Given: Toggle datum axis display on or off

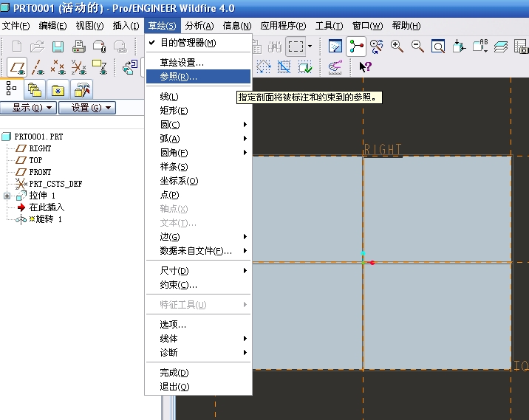Looking at the screenshot, I should (x=38, y=67).
